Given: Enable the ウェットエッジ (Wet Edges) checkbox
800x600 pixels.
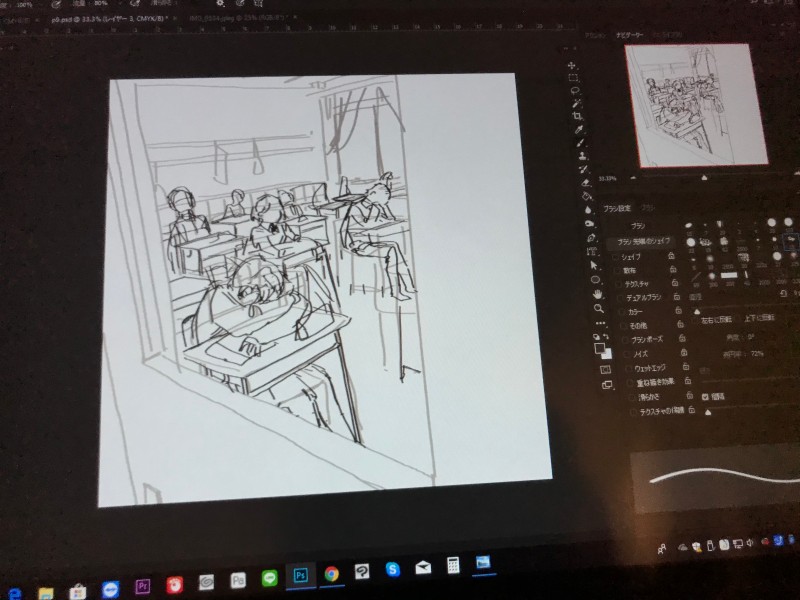Looking at the screenshot, I should (629, 368).
